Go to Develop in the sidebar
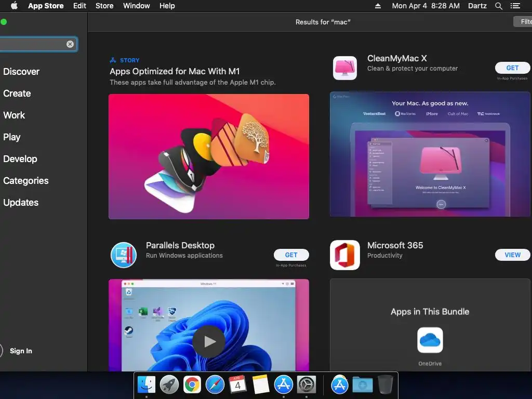This screenshot has height=399, width=532. point(20,159)
